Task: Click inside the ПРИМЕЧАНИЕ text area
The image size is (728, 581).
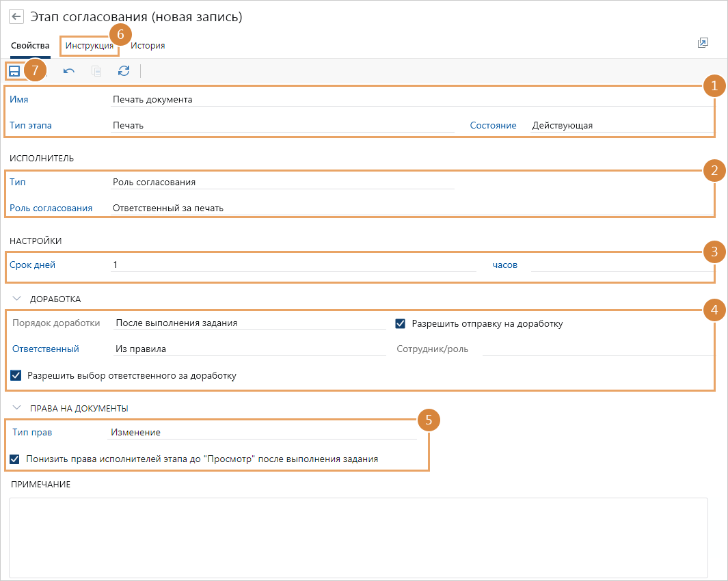Action: (x=358, y=537)
